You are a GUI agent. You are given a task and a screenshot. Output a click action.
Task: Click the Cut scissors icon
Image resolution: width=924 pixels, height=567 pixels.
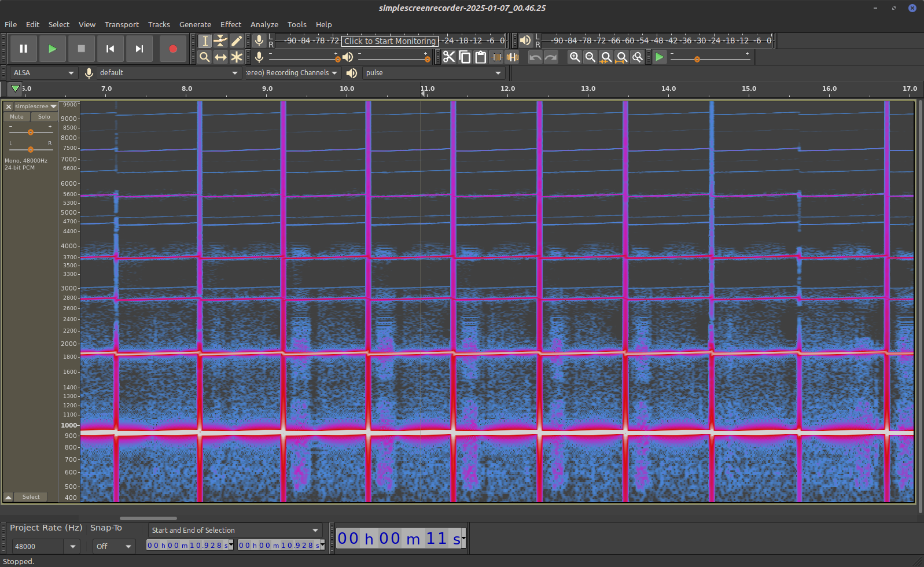[449, 57]
